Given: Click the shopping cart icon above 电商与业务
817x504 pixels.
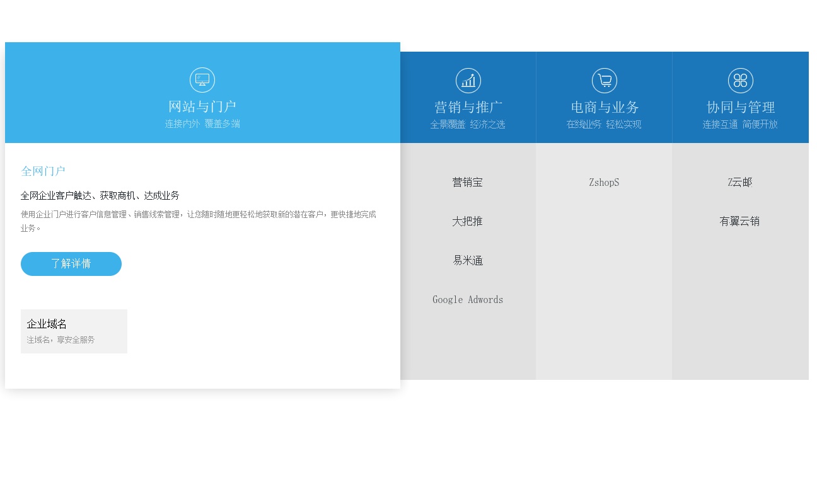Looking at the screenshot, I should (x=605, y=81).
